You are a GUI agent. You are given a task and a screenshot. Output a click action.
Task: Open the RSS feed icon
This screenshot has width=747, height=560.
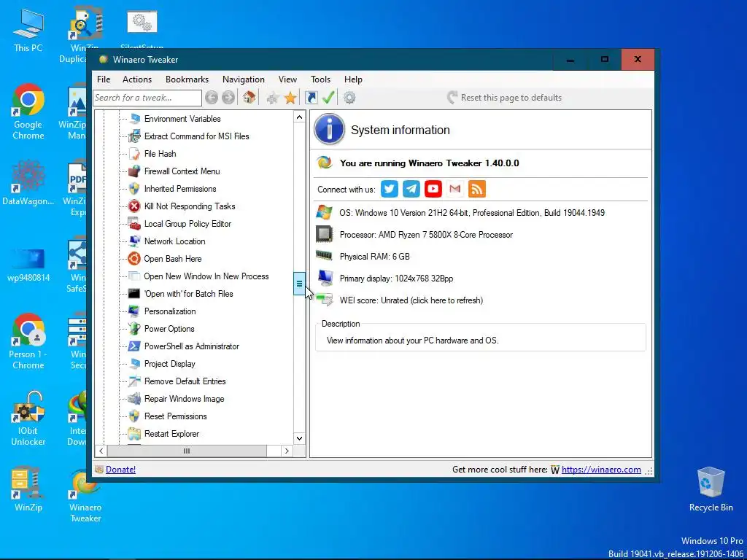click(x=477, y=189)
